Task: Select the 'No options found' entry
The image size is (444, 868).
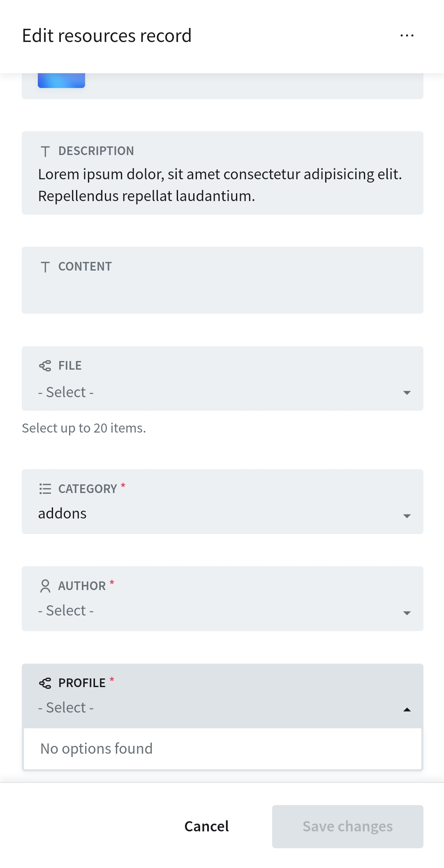Action: (x=96, y=748)
